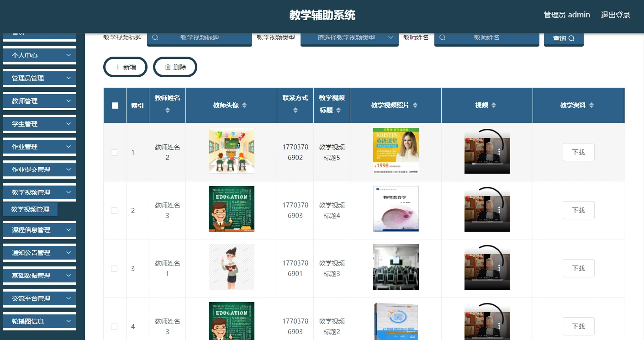Click the plus icon on the 新增 button
This screenshot has height=340, width=644.
(118, 67)
